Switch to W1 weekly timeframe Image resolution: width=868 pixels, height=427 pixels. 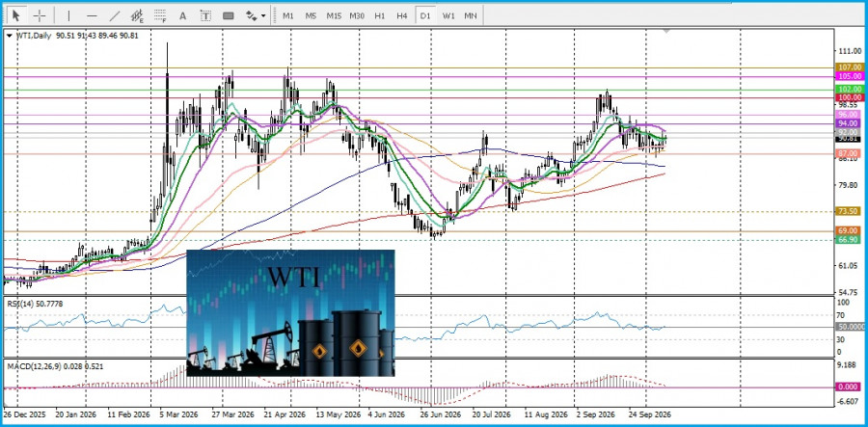[448, 15]
